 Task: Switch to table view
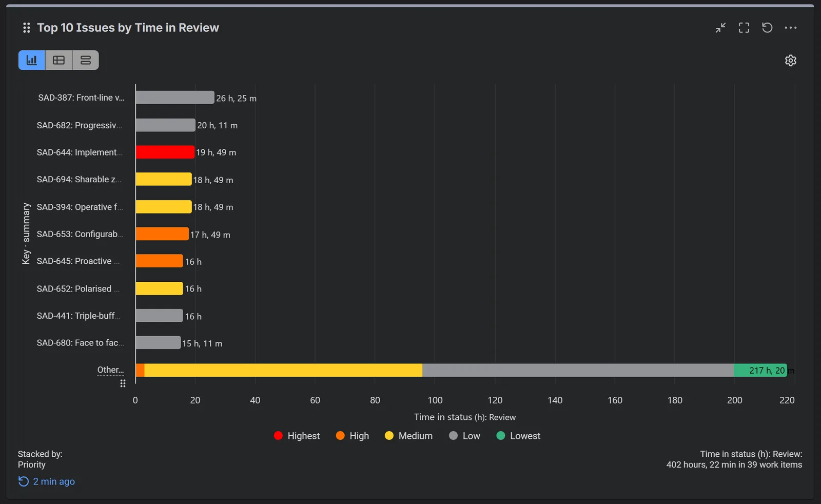click(59, 60)
